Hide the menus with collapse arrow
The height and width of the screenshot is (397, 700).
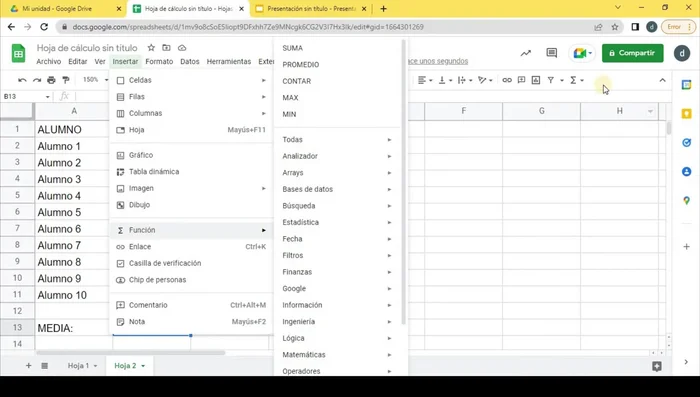pyautogui.click(x=662, y=80)
